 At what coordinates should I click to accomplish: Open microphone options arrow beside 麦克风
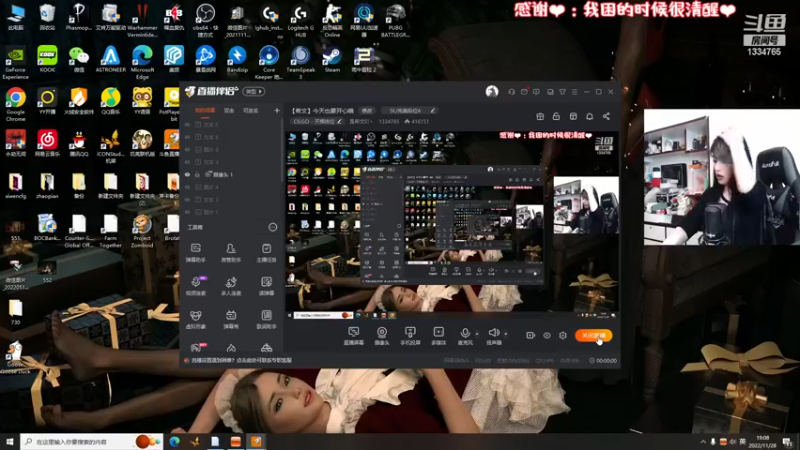point(477,334)
